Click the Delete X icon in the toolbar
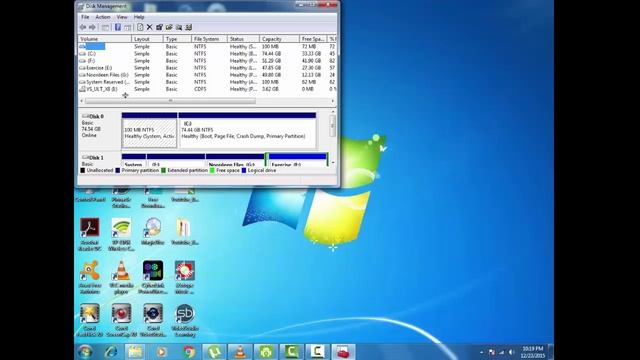The height and width of the screenshot is (360, 640). 149,27
